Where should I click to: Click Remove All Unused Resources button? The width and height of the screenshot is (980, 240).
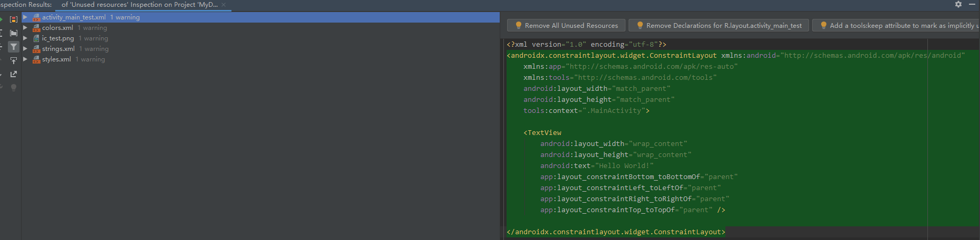(x=566, y=25)
